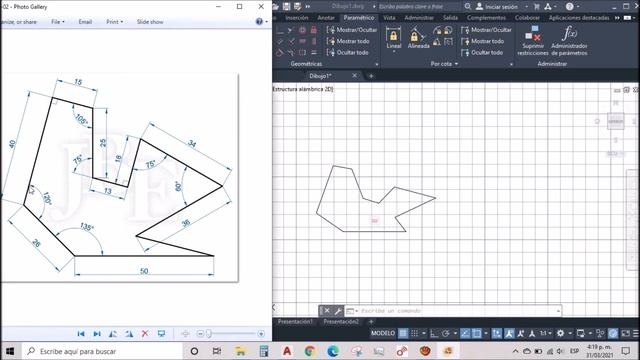Open Windows Start menu
Screen dimensions: 640x360
coord(9,351)
